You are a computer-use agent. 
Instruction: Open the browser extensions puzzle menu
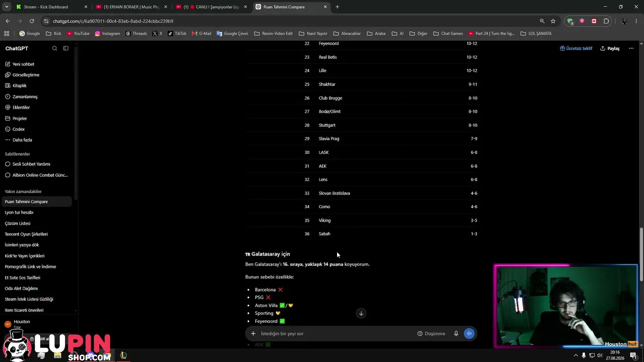tap(606, 21)
